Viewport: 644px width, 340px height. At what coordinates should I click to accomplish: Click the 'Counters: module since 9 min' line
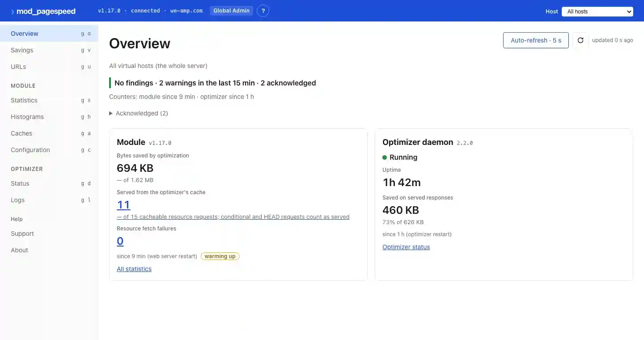182,97
